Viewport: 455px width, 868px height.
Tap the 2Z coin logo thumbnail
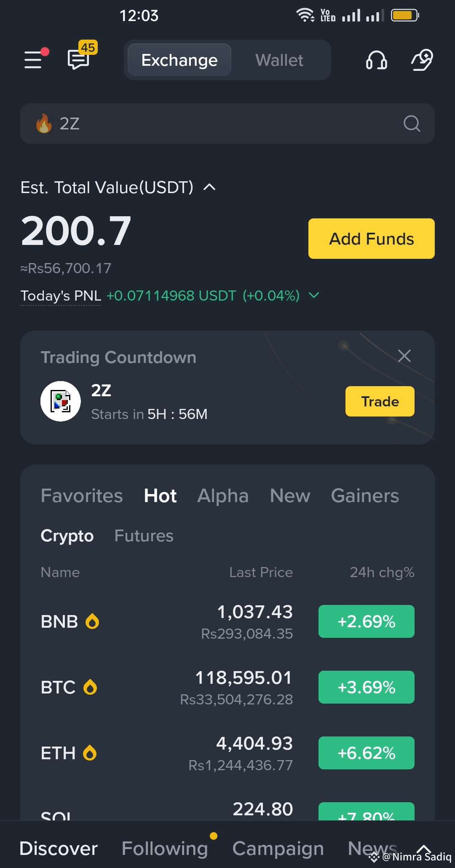61,401
